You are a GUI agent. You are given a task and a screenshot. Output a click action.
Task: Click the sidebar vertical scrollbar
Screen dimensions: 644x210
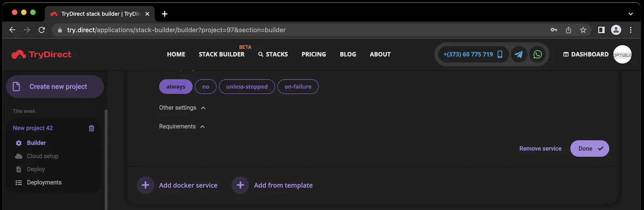click(x=106, y=159)
